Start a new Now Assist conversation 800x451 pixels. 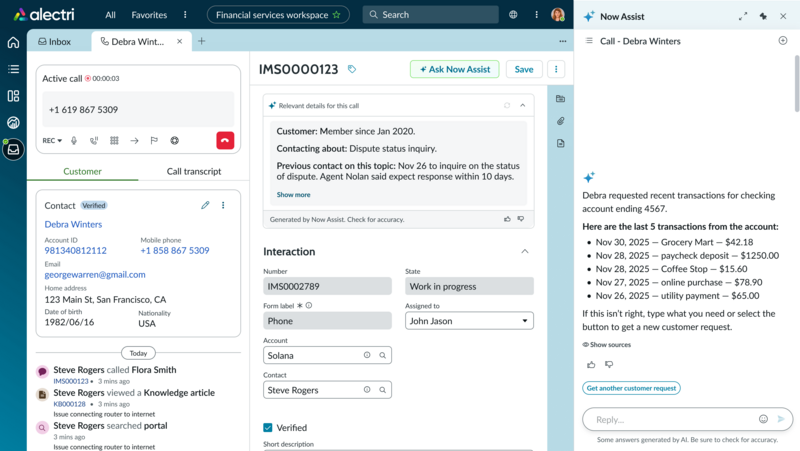click(x=783, y=40)
